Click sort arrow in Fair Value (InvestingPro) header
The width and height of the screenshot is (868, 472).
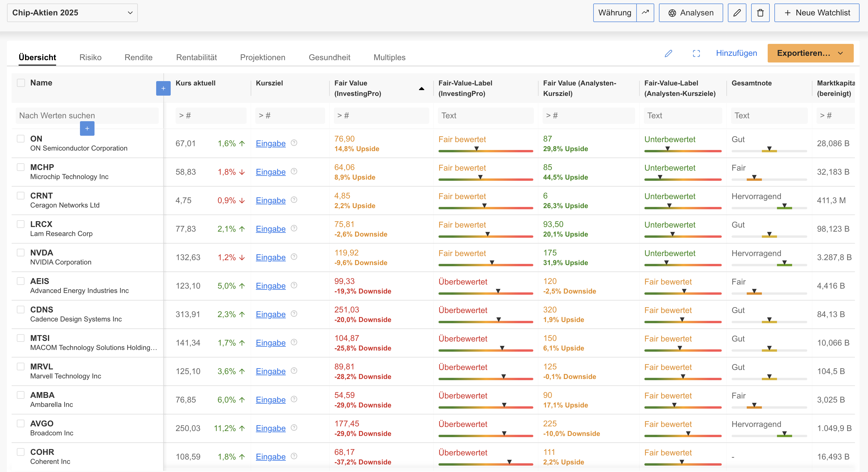pyautogui.click(x=422, y=89)
